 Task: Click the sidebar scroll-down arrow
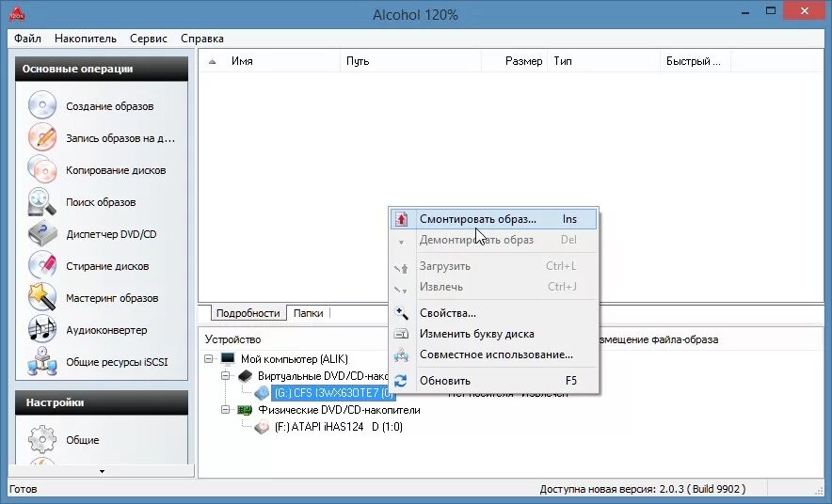(x=102, y=471)
